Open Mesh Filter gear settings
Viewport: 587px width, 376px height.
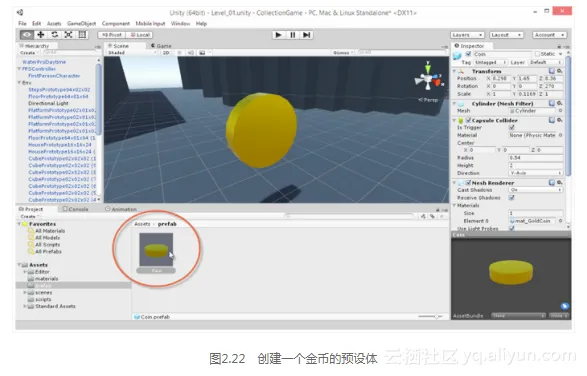[x=559, y=103]
